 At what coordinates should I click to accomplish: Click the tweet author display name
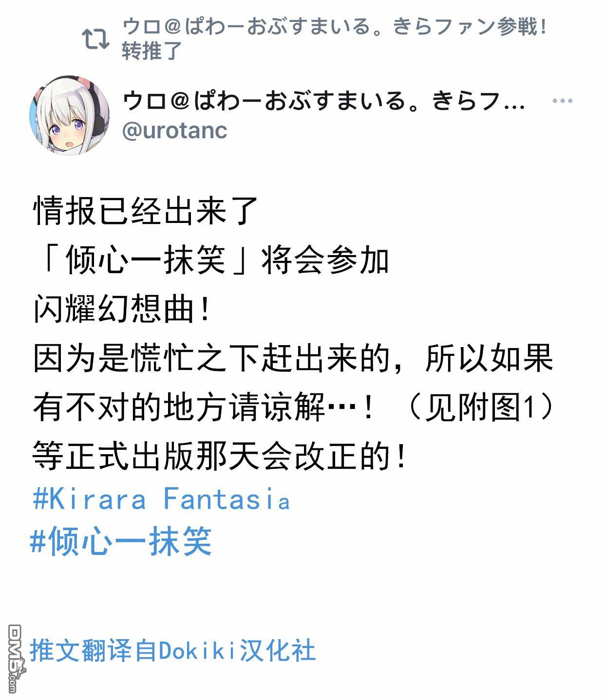[x=323, y=101]
